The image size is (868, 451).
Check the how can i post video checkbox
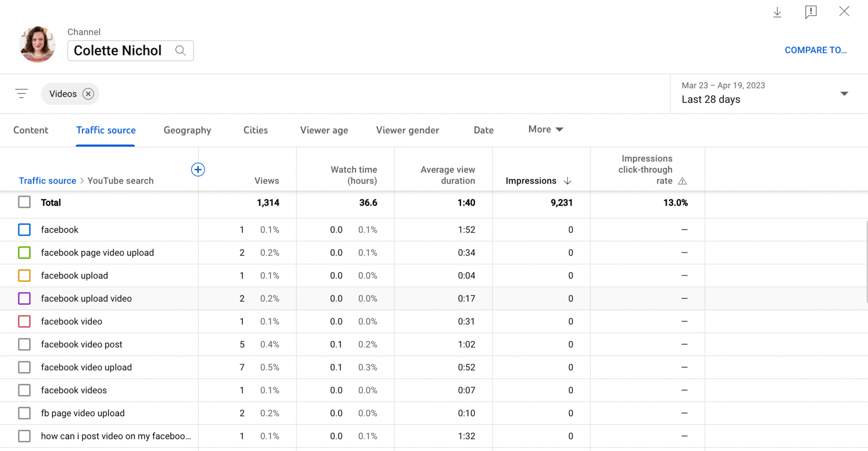pos(24,436)
